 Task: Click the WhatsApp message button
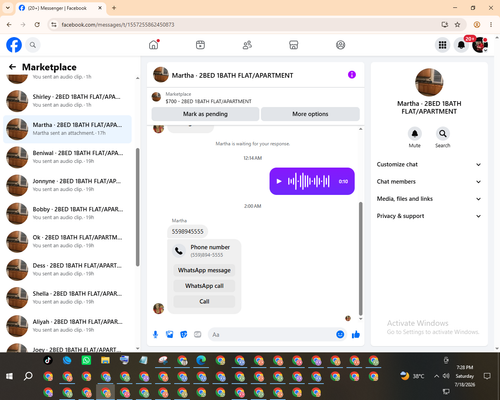pos(204,270)
